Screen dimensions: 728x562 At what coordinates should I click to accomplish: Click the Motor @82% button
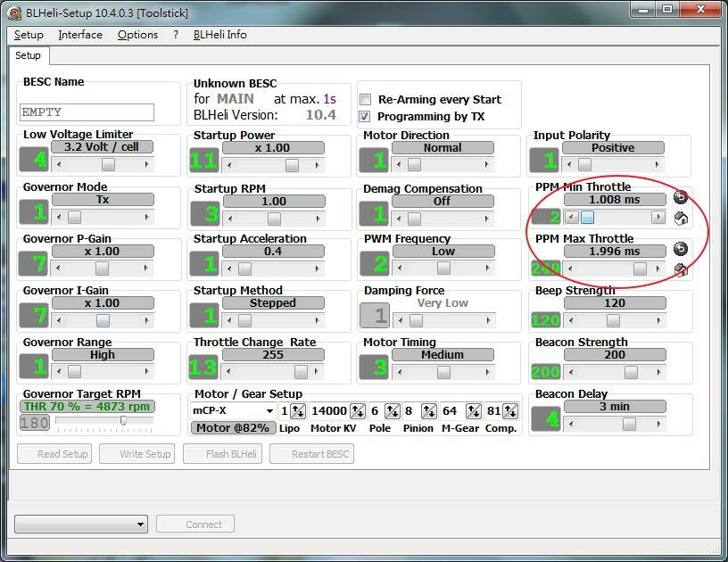click(x=233, y=428)
